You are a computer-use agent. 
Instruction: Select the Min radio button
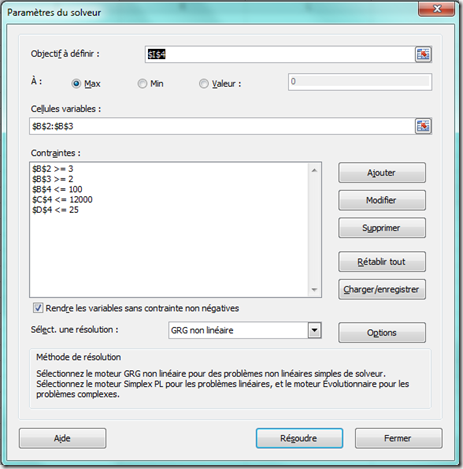142,83
